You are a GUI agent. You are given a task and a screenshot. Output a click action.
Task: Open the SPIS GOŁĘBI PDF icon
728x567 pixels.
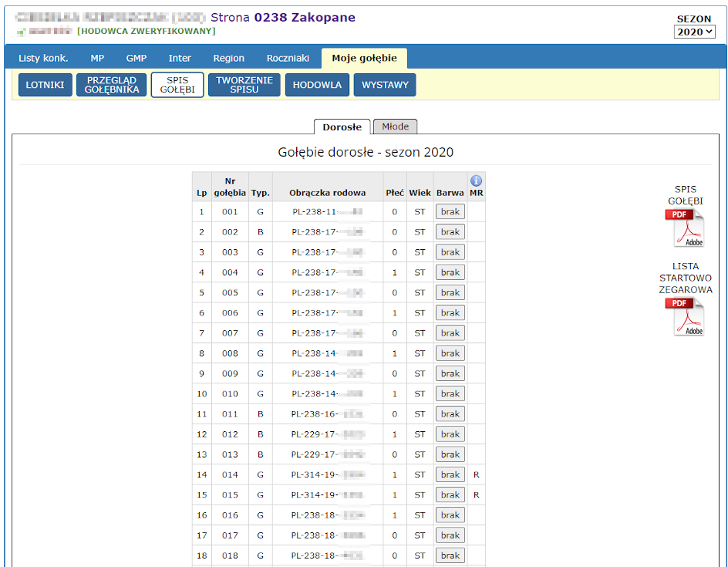coord(685,228)
